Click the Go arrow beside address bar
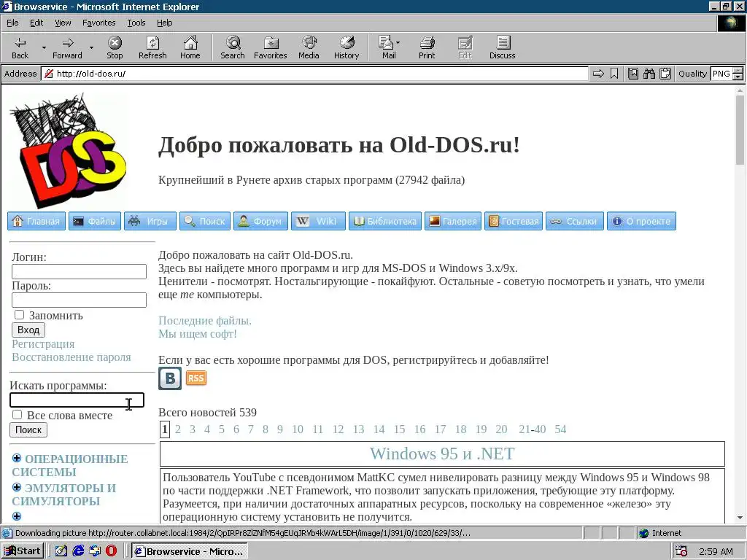Image resolution: width=747 pixels, height=560 pixels. click(x=598, y=74)
